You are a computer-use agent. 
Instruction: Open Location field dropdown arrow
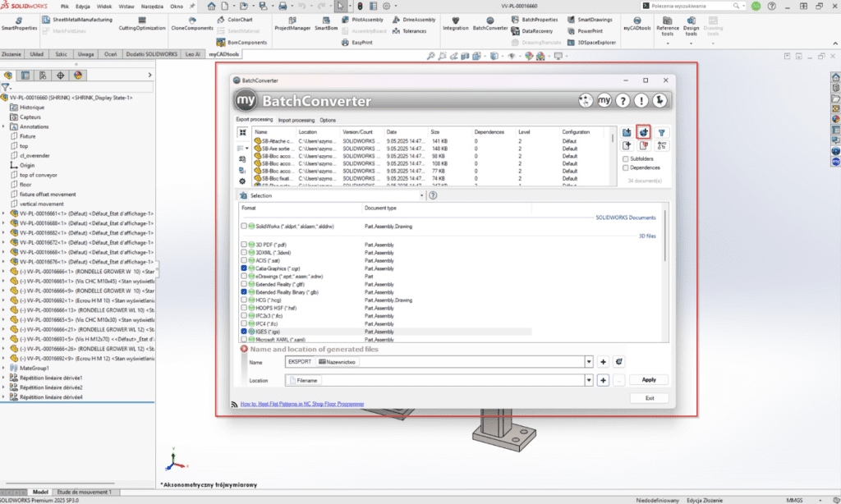588,380
